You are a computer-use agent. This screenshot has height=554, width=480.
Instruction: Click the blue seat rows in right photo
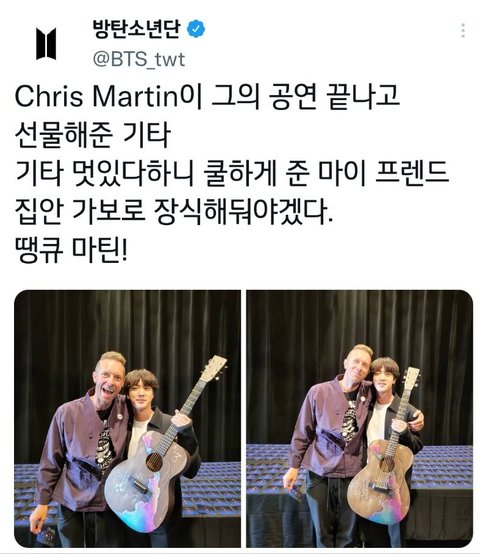447,466
